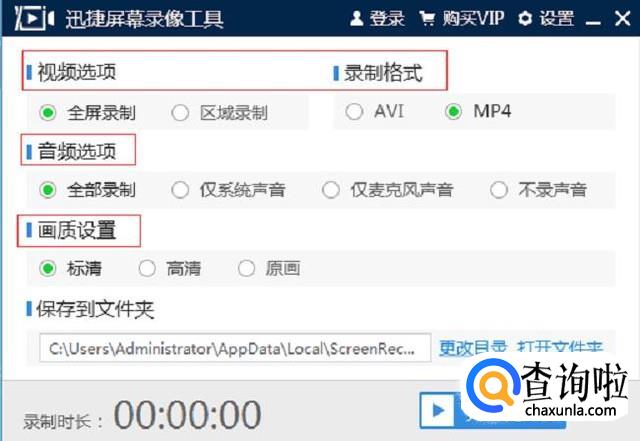The height and width of the screenshot is (441, 640).
Task: Click the shopping cart VIP icon
Action: (x=427, y=19)
